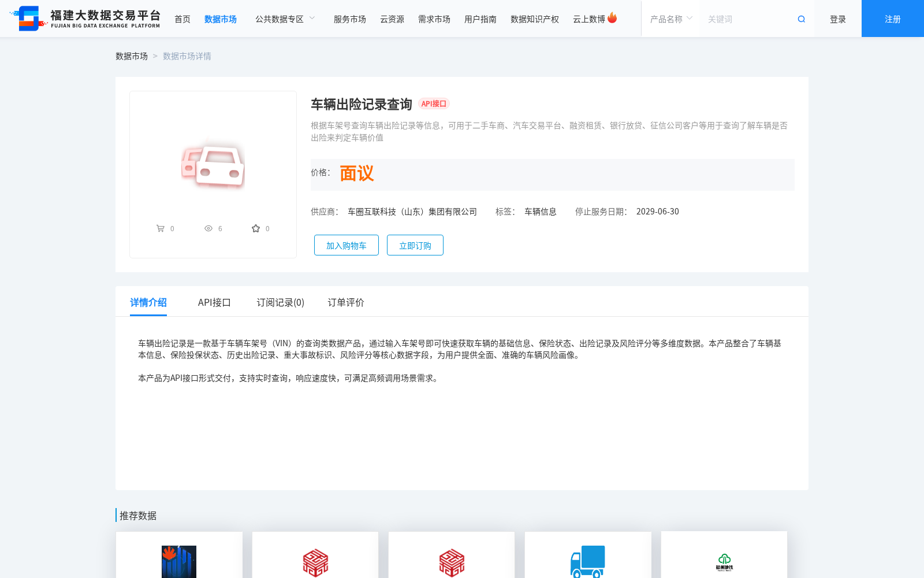
Task: Click the search magnifier icon
Action: point(802,19)
